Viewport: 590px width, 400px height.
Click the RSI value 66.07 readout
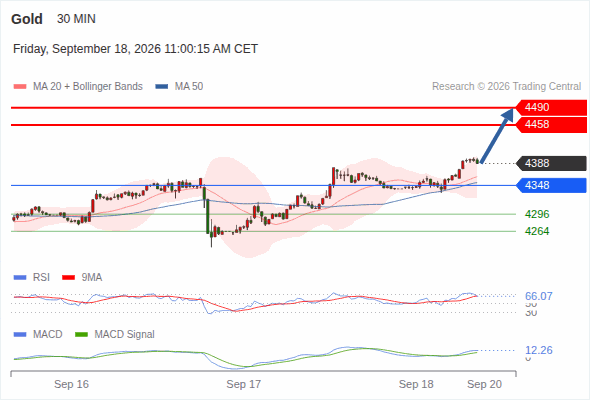click(x=539, y=296)
